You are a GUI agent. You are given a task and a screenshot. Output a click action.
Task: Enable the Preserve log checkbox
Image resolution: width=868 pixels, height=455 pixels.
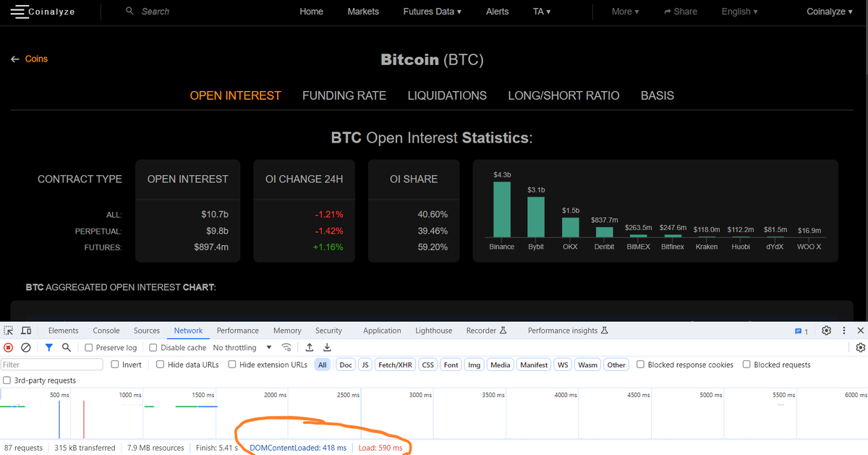tap(89, 348)
